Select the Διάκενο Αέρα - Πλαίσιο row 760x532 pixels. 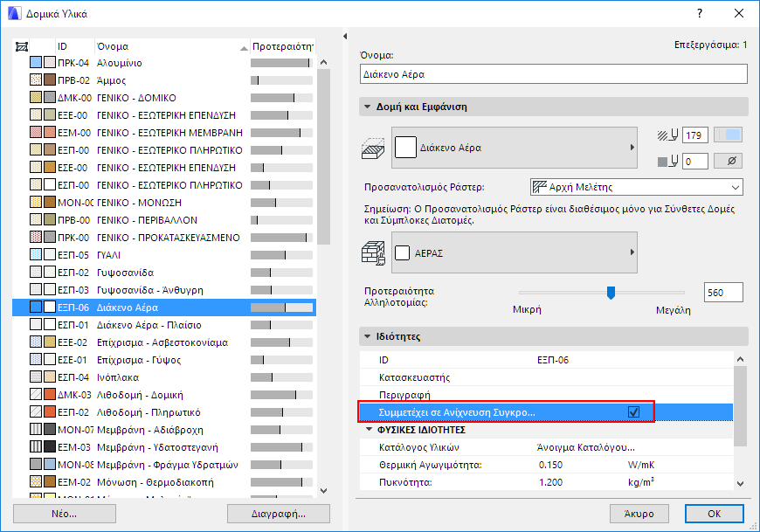[x=164, y=325]
